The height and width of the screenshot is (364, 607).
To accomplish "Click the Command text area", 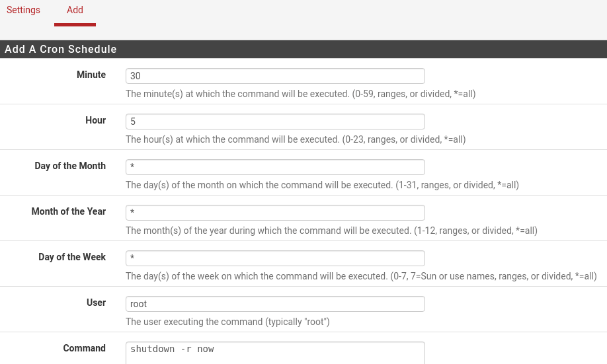I will 275,351.
